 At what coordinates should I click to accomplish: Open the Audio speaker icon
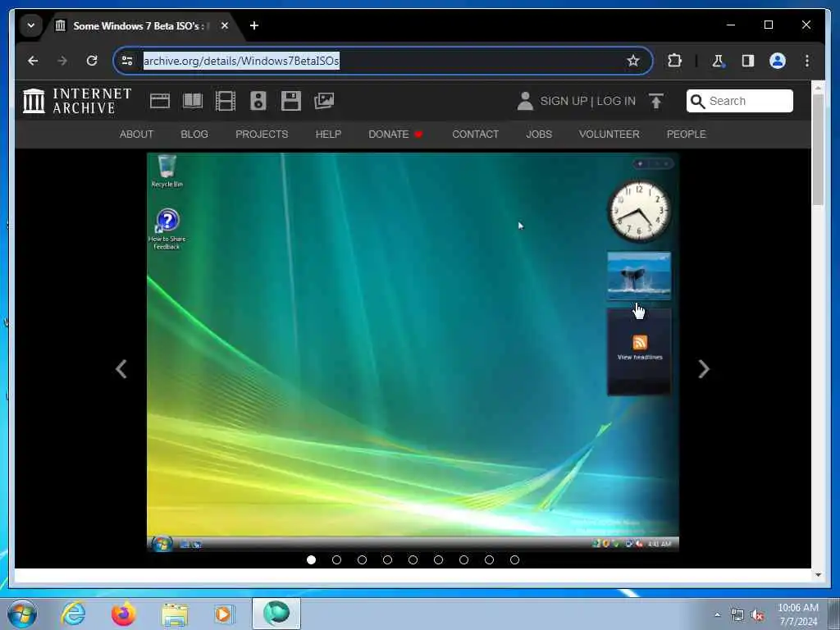(258, 101)
